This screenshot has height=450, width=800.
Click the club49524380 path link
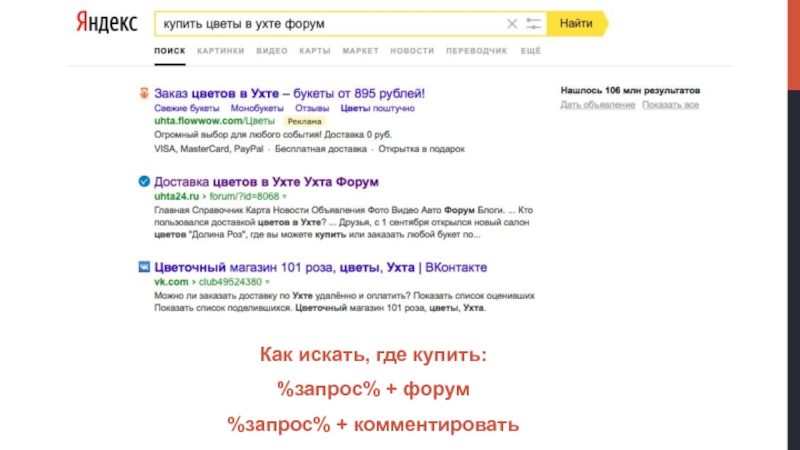point(230,282)
